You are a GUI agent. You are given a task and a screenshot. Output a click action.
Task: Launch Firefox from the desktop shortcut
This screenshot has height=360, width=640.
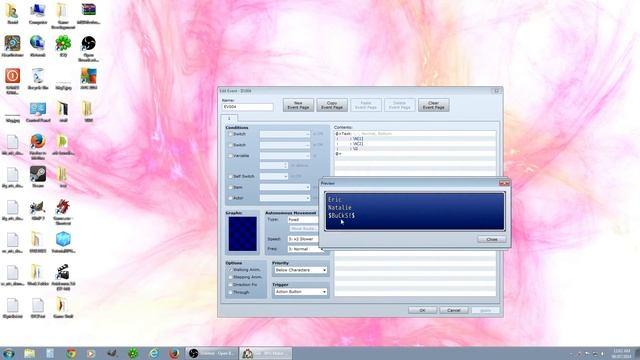38,146
